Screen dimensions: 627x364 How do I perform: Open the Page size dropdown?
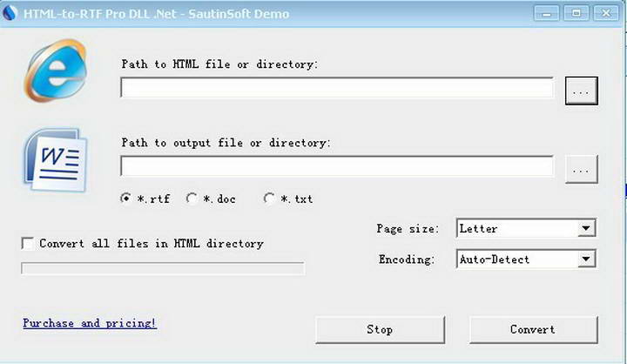(x=586, y=228)
